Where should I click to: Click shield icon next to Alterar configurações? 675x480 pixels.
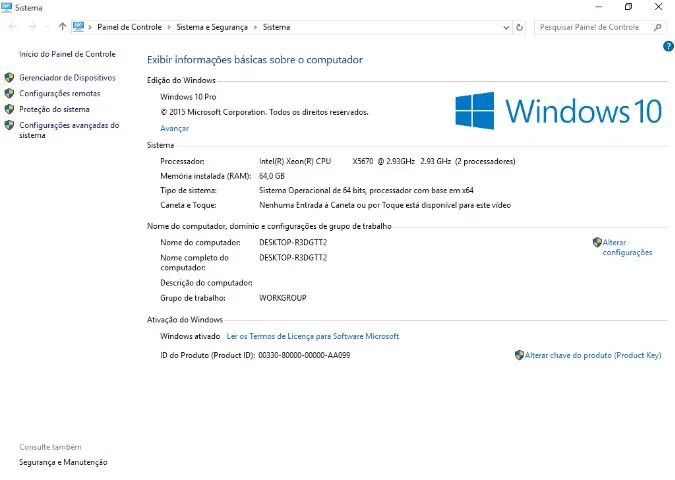click(x=597, y=242)
